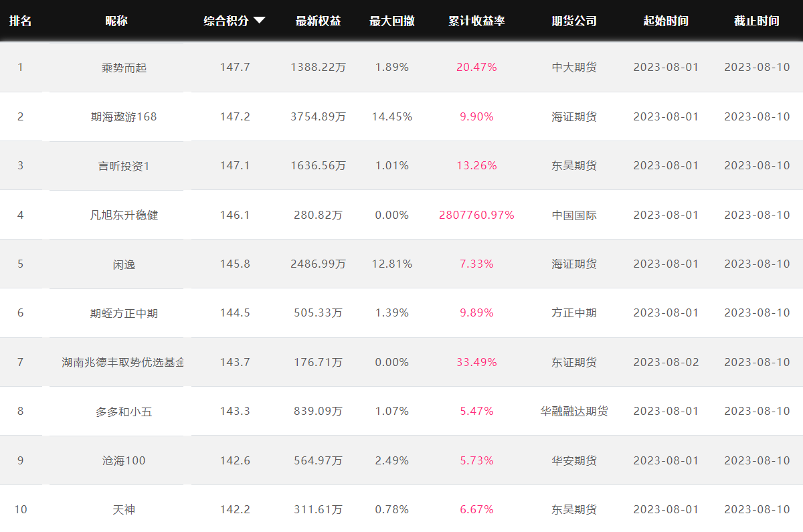Click return rate 13.26%
Viewport: 803px width, 532px height.
476,165
